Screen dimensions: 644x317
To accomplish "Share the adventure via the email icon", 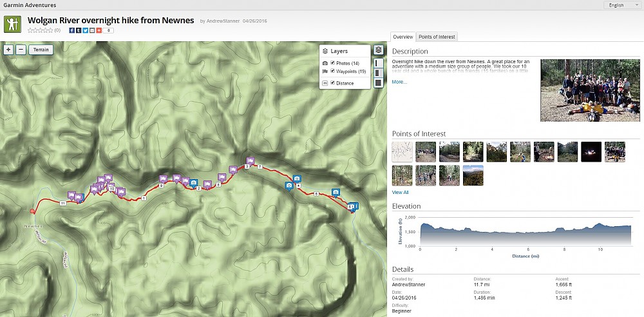I will pos(92,30).
